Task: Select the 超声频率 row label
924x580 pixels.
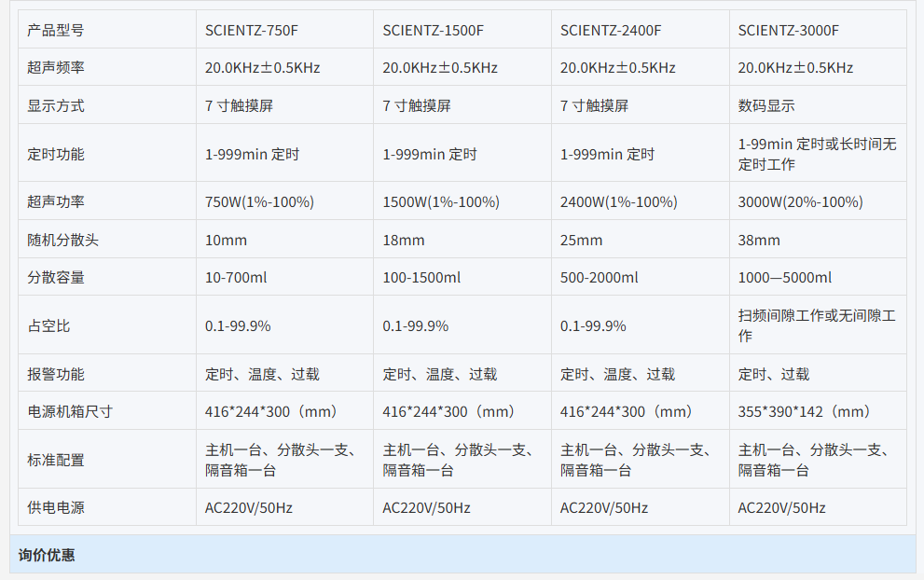Action: click(56, 68)
